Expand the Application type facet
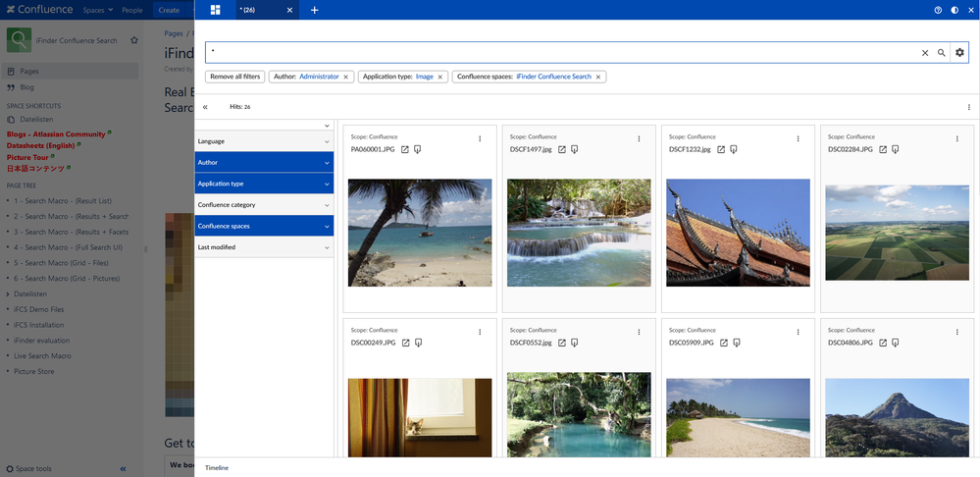The height and width of the screenshot is (477, 980). [264, 184]
